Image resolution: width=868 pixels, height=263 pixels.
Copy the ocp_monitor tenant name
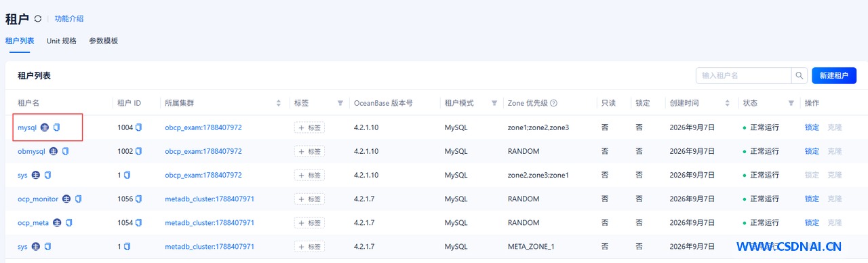79,199
